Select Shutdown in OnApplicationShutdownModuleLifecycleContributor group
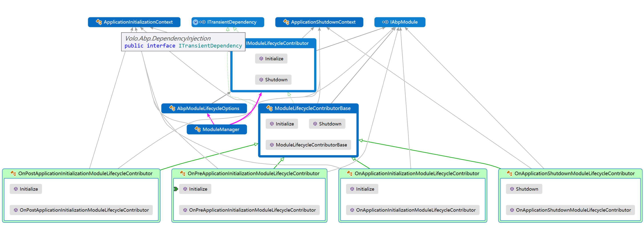 pos(527,189)
